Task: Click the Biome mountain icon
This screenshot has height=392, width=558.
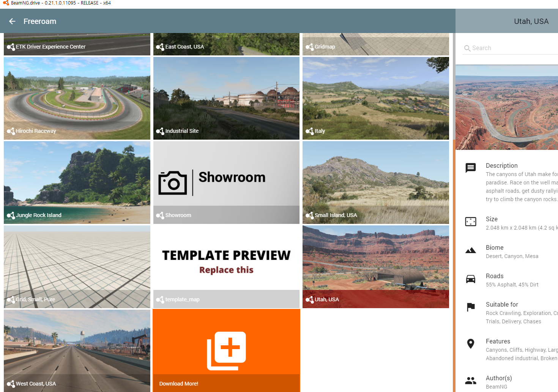Action: tap(471, 250)
